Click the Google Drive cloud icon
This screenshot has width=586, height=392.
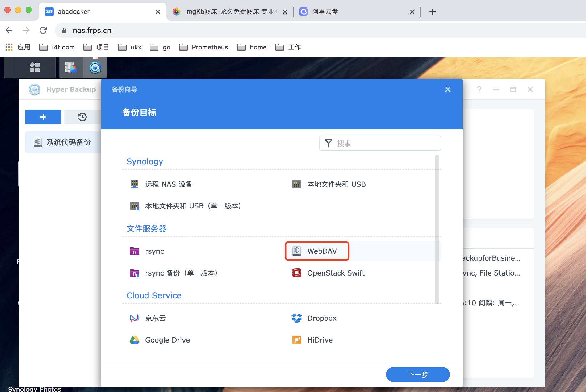coord(134,340)
